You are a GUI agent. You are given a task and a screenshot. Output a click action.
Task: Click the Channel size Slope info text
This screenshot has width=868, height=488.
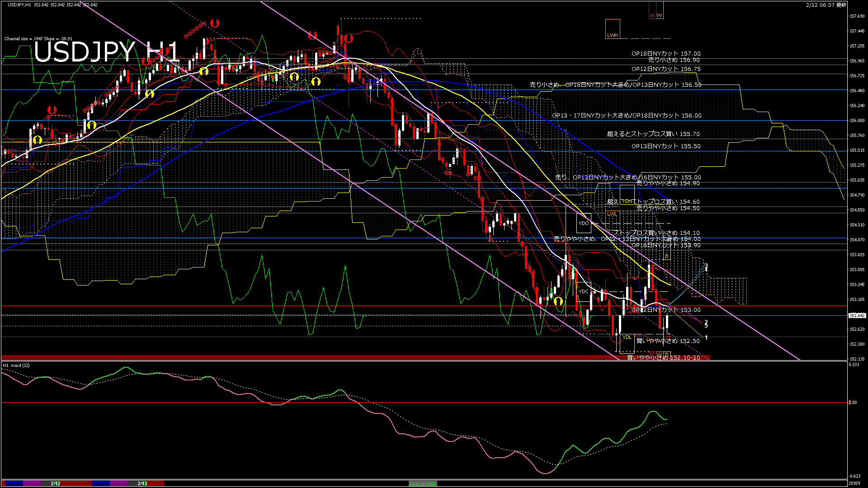[38, 39]
